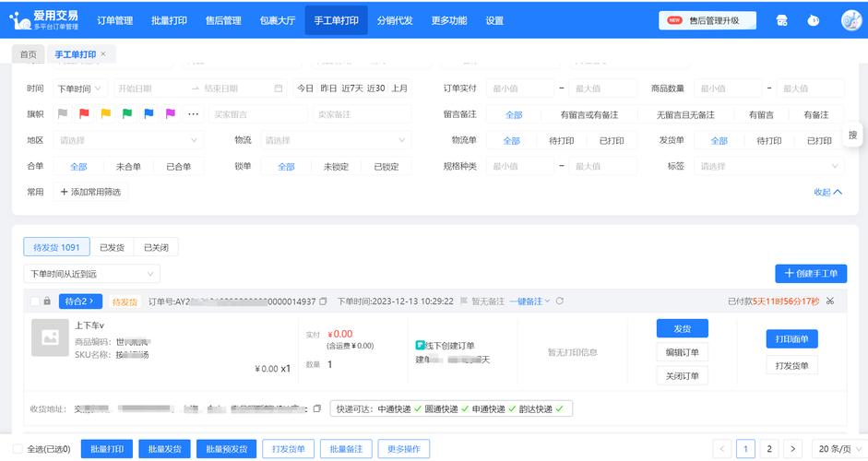Select 无留言且无备注 filter option
Screen dimensions: 868x461
coord(685,114)
